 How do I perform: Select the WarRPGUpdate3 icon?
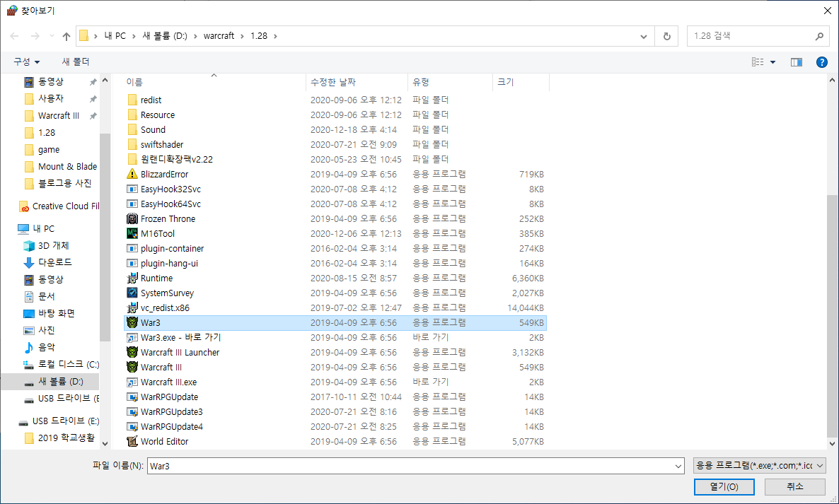point(132,411)
